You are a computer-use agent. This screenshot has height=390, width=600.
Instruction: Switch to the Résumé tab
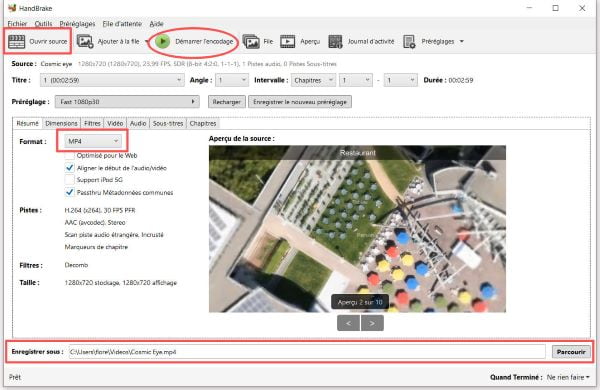coord(28,123)
